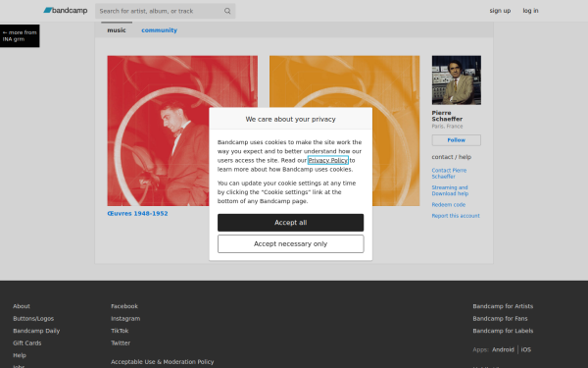Accept all cookies
Image resolution: width=588 pixels, height=368 pixels.
click(291, 223)
